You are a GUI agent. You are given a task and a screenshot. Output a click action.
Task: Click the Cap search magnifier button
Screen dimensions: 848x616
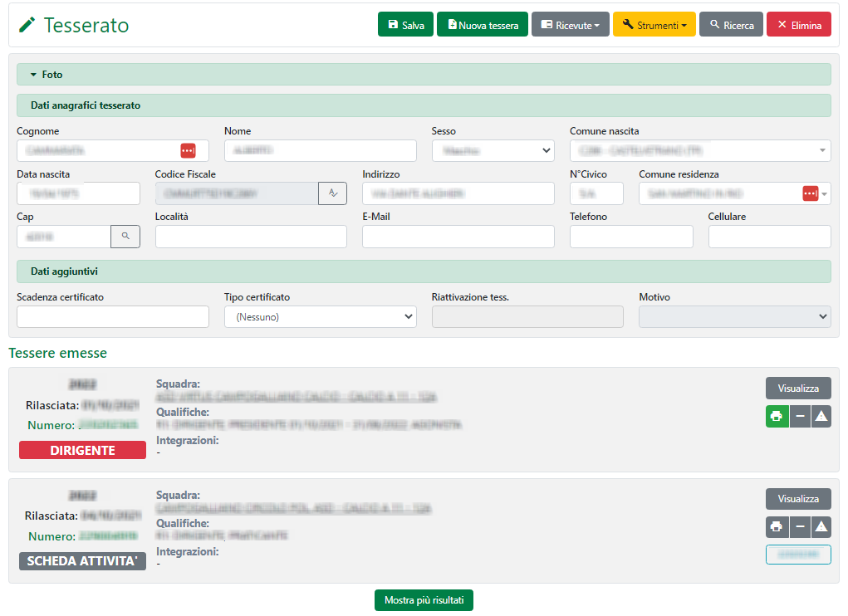[125, 237]
